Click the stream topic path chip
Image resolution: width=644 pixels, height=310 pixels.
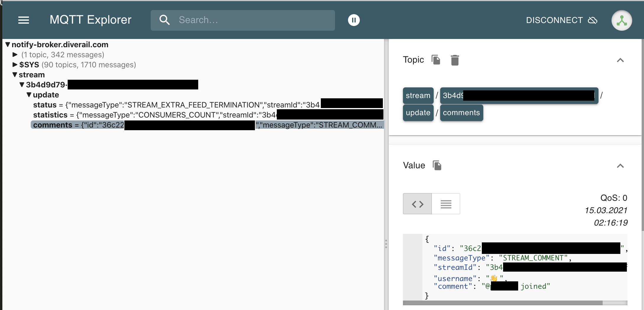click(418, 95)
